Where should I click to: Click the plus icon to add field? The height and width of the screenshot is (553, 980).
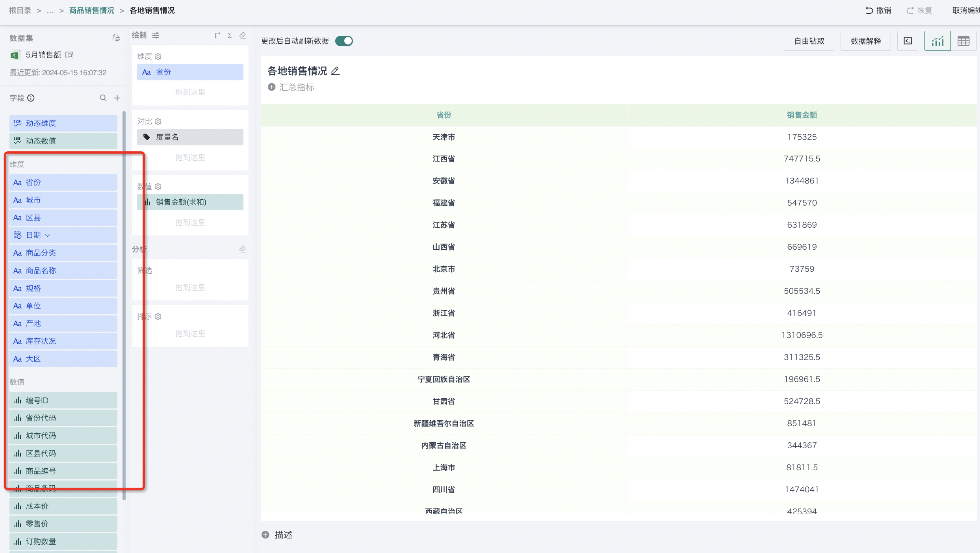[x=117, y=98]
